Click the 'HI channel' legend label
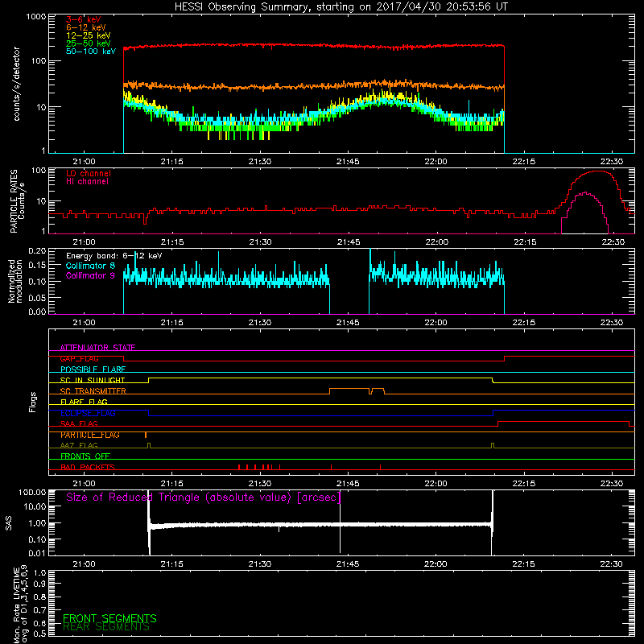 [x=87, y=182]
